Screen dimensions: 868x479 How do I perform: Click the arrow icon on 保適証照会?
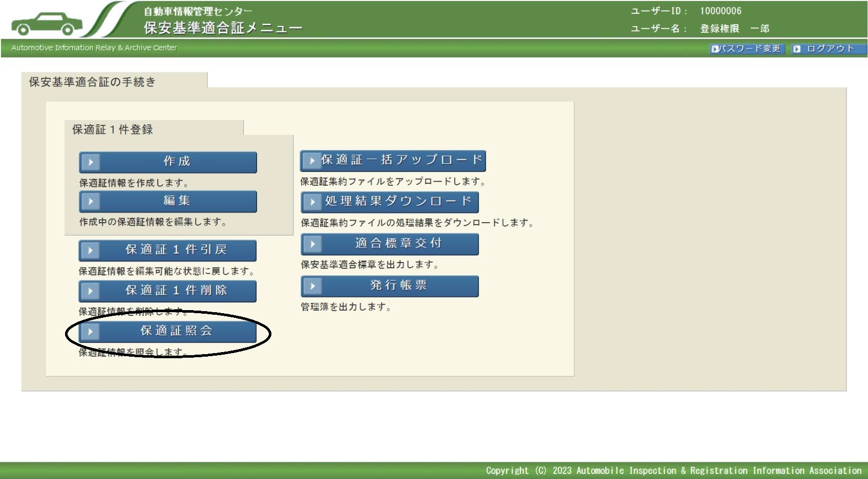(x=90, y=332)
